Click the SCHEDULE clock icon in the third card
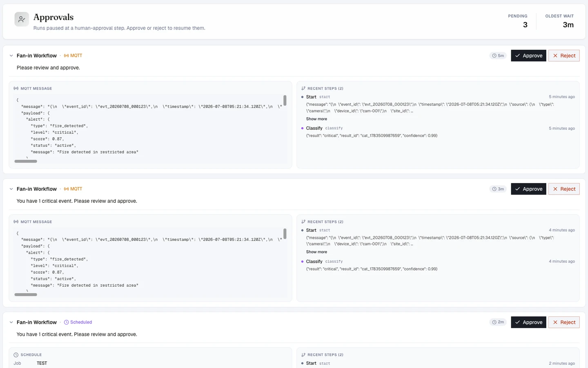The image size is (588, 368). click(x=16, y=355)
